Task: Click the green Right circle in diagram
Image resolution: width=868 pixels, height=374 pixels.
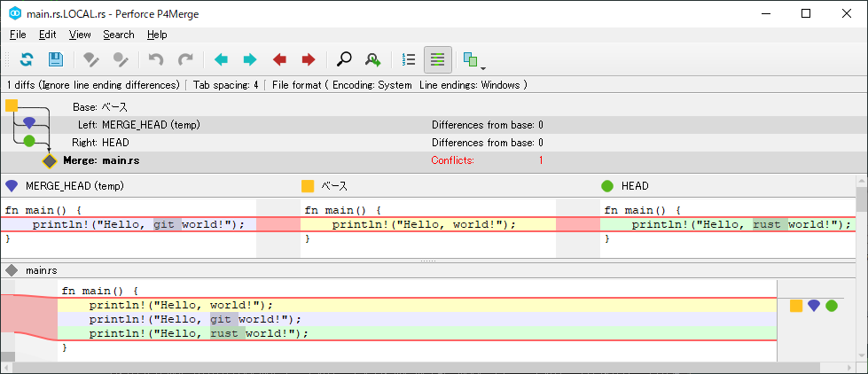Action: pos(29,142)
